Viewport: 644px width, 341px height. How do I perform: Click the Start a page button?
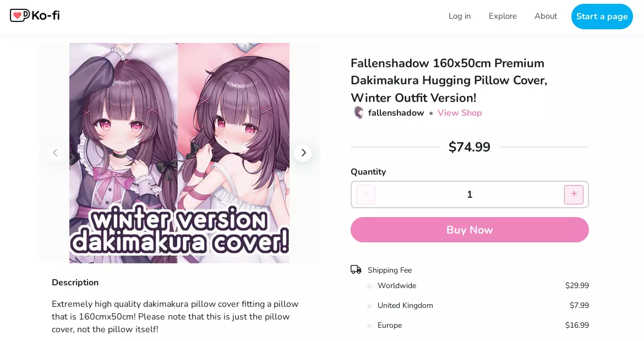[602, 17]
